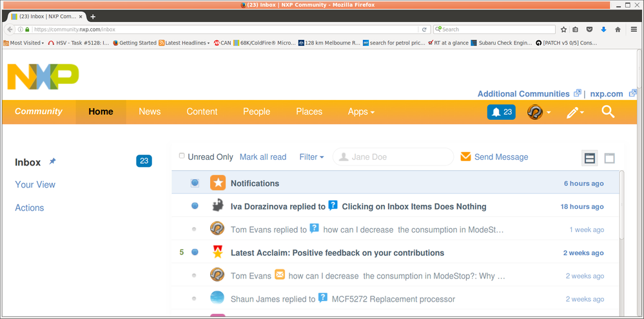Toggle unread dot on Shaun James row
This screenshot has height=319, width=644.
coord(194,298)
